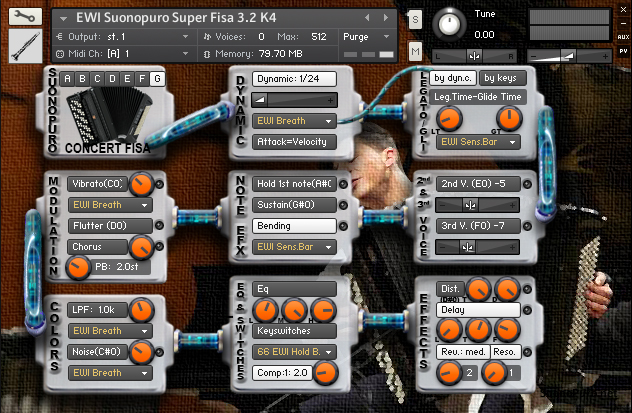Click the Delay feedback F knob
Viewport: 632px width, 413px height.
coord(507,329)
